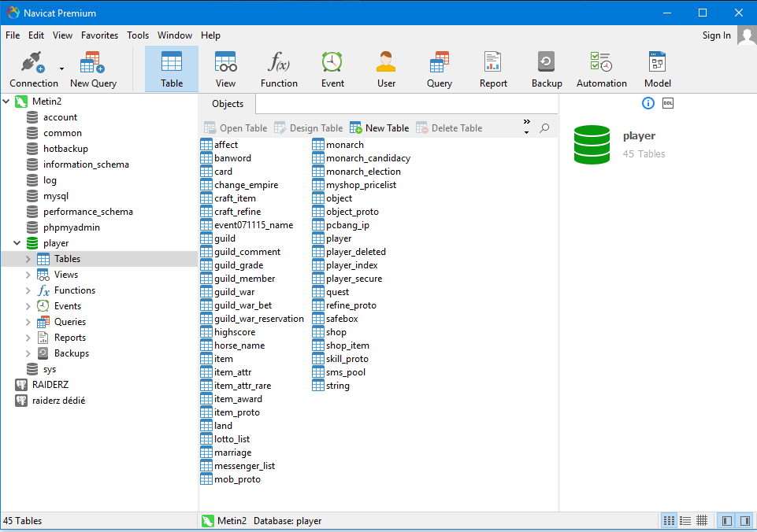Expand objects toolbar overflow chevron
Viewport: 757px width, 532px height.
click(x=527, y=121)
